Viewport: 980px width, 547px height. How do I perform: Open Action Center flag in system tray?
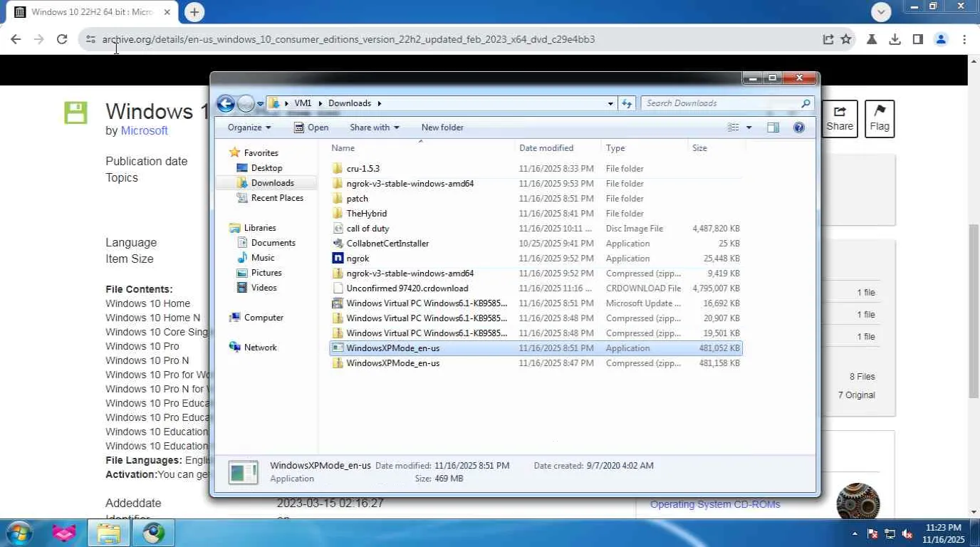[873, 533]
